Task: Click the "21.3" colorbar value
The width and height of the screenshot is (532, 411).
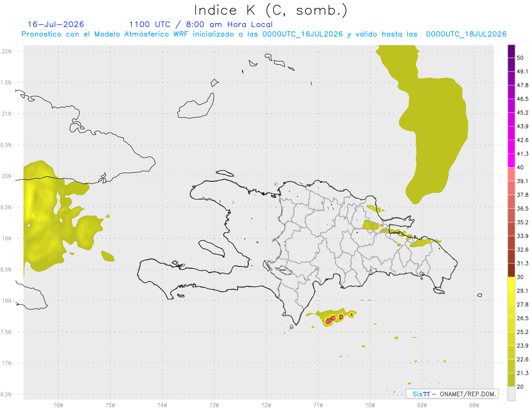Action: [523, 373]
